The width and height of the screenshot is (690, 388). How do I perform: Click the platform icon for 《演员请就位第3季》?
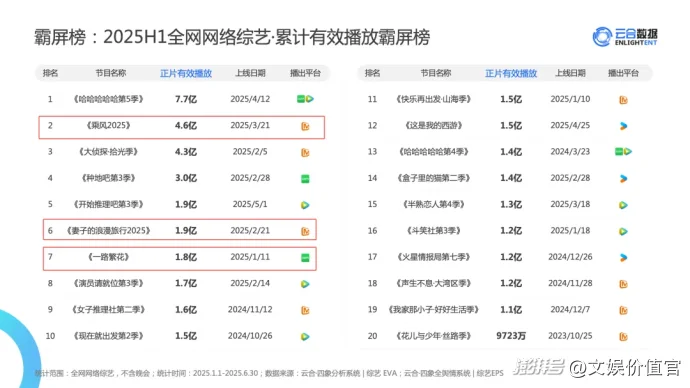tap(305, 284)
